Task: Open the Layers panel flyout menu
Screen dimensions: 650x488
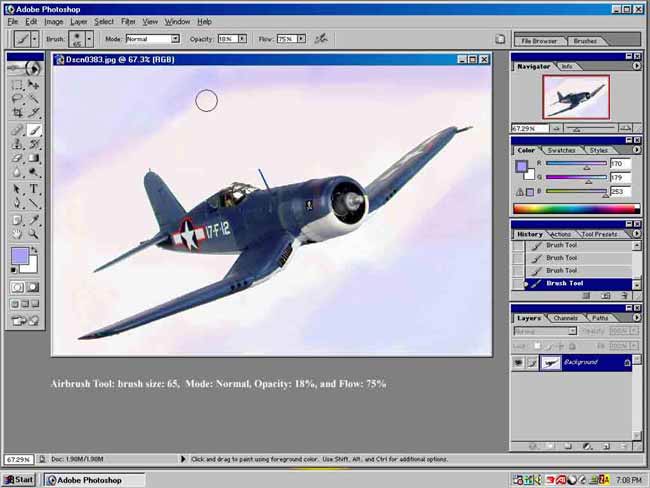Action: tap(636, 318)
